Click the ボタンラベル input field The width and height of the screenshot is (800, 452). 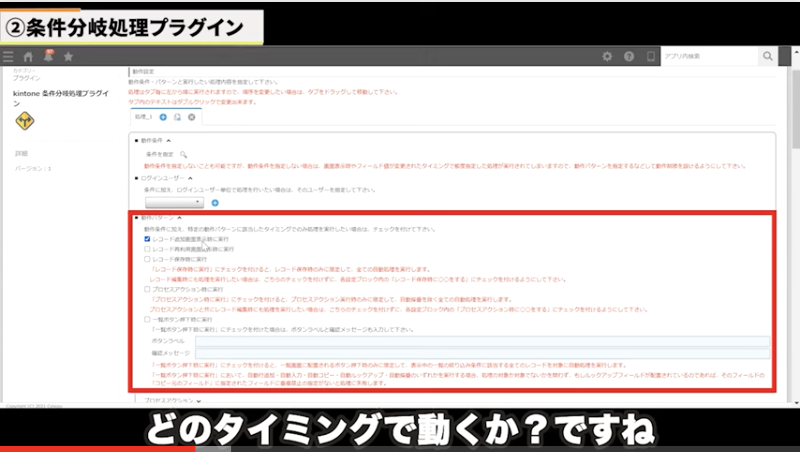pyautogui.click(x=482, y=340)
